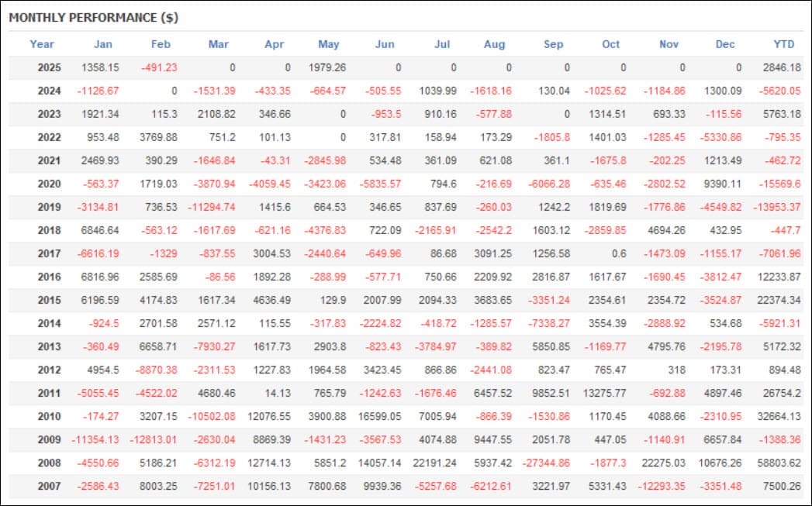Click the -11294.74 March 2019 value

pos(211,208)
